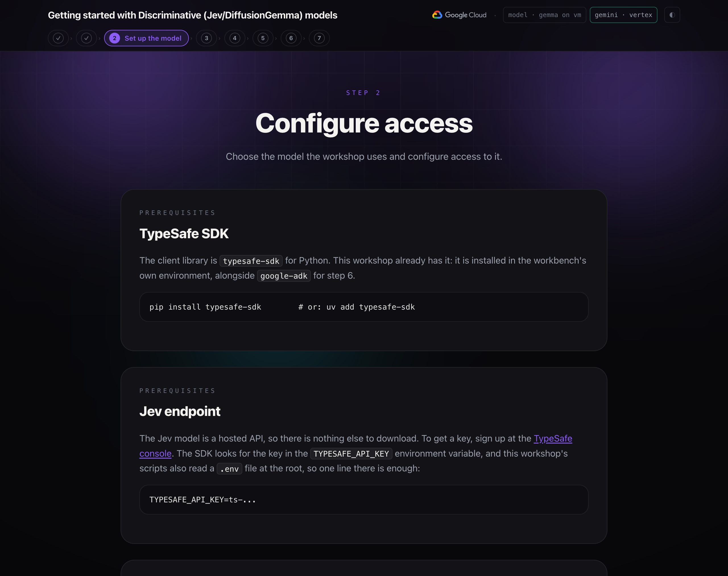The width and height of the screenshot is (728, 576).
Task: Click the typesafe-sdk inline code chip
Action: pyautogui.click(x=251, y=261)
